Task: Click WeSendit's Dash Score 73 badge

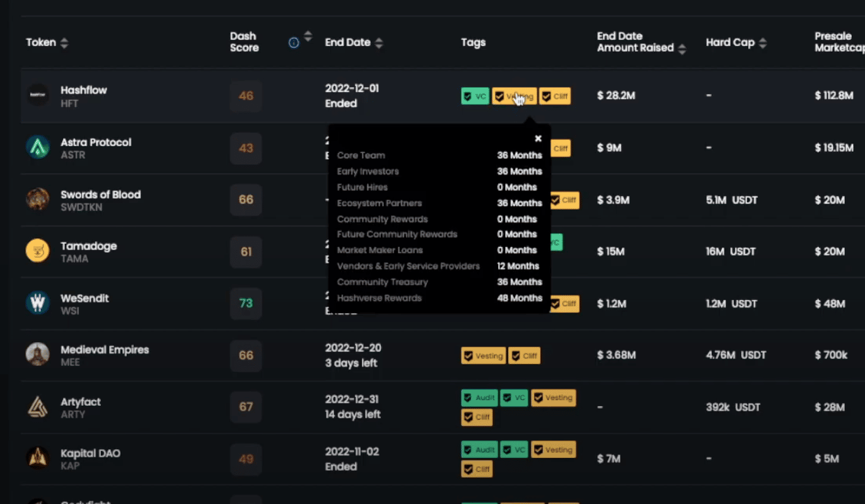Action: point(246,303)
